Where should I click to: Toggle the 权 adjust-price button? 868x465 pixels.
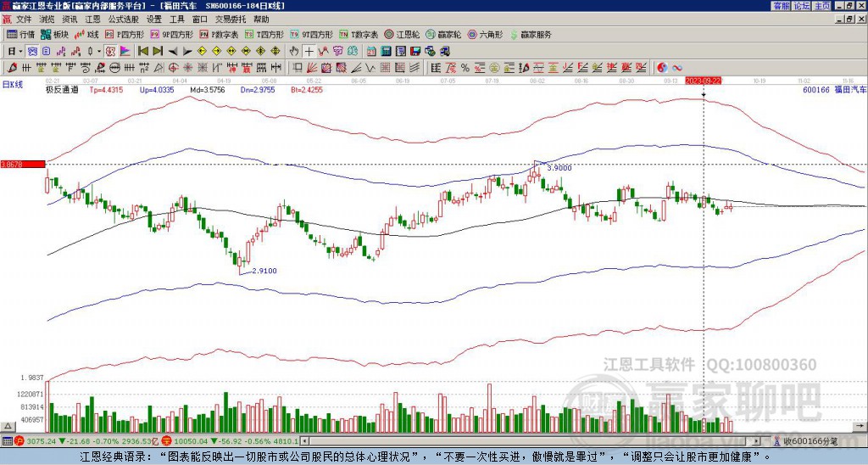click(110, 52)
